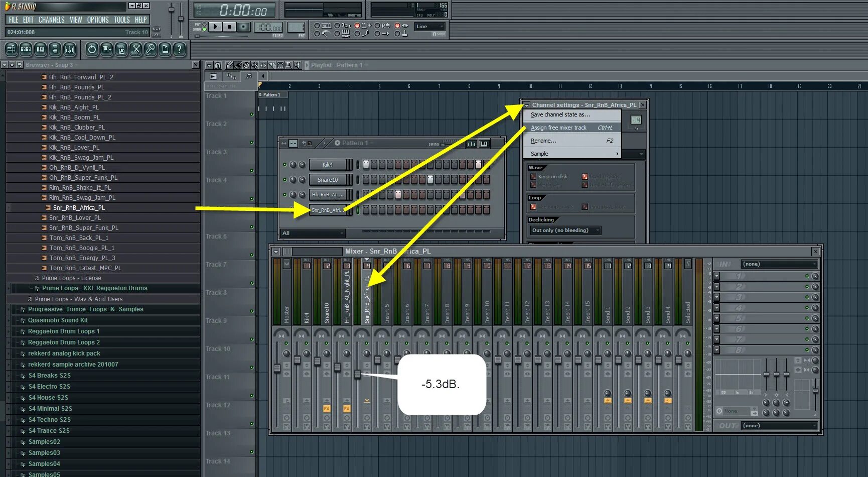Open graph editor in Step Sequencer

[x=472, y=144]
